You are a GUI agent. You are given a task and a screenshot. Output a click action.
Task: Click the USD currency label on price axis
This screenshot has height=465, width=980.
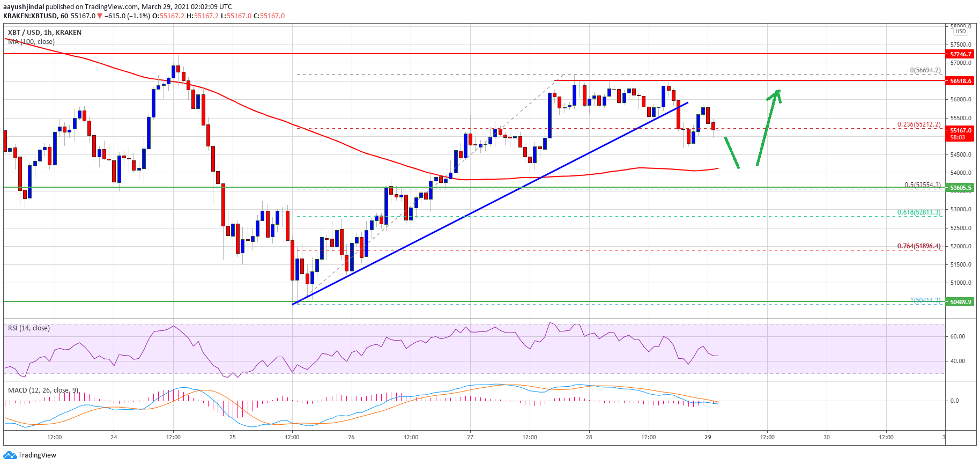pos(961,31)
